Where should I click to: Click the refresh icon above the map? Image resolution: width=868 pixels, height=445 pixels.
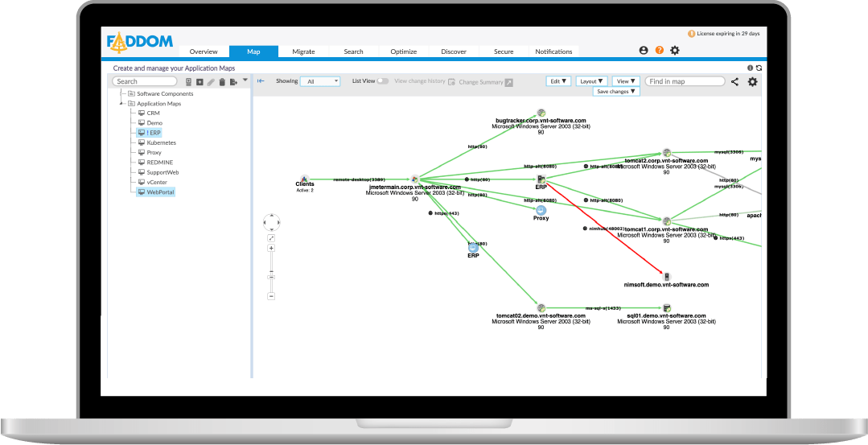(x=759, y=68)
